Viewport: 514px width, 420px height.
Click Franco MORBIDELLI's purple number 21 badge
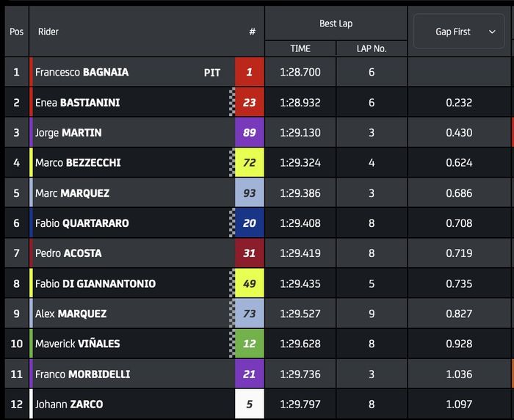point(250,374)
